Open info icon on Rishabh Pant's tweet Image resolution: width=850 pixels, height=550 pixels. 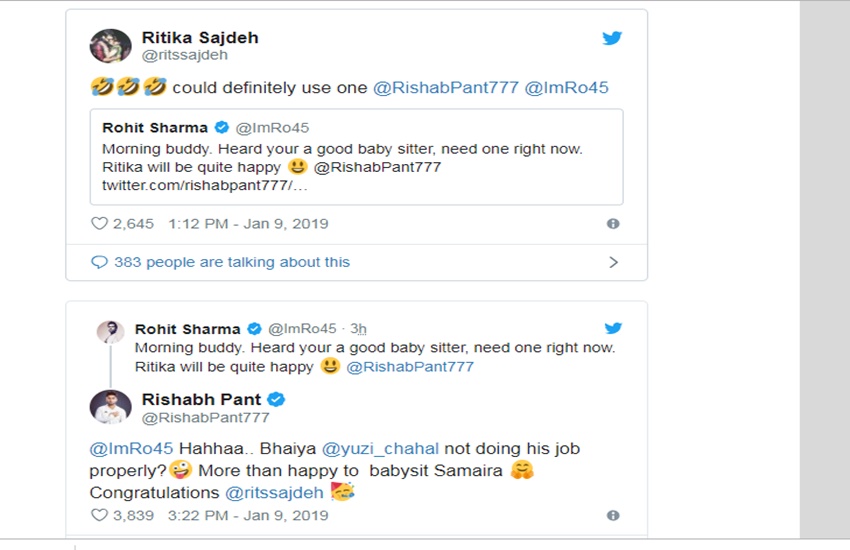pos(613,516)
